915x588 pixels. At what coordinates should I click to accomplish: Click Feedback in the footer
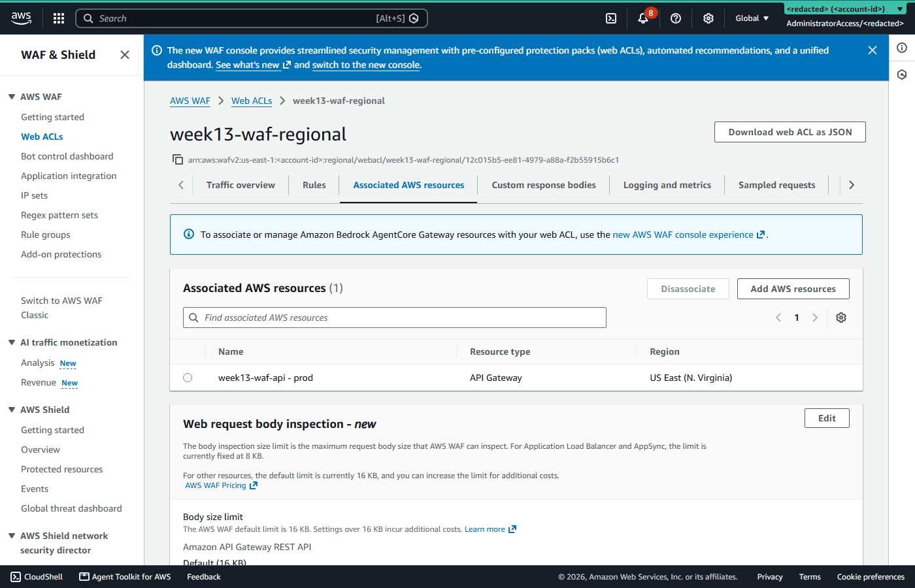(x=204, y=577)
